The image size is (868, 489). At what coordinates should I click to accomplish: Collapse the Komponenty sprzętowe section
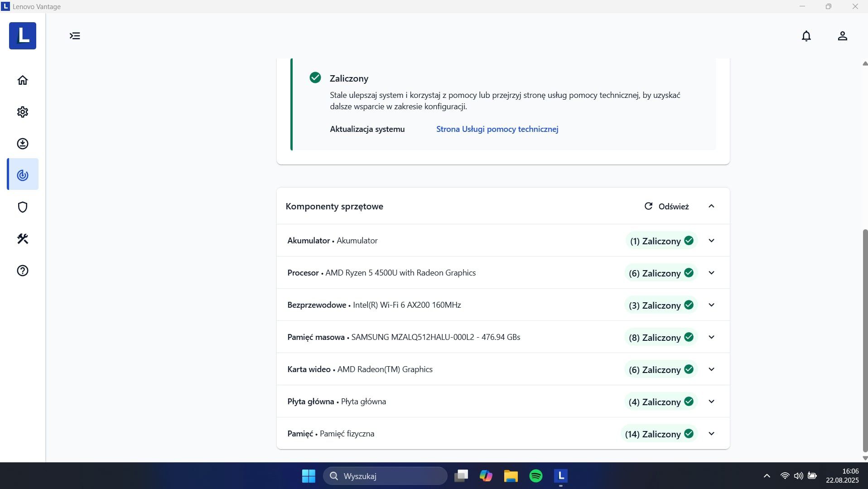pos(711,206)
